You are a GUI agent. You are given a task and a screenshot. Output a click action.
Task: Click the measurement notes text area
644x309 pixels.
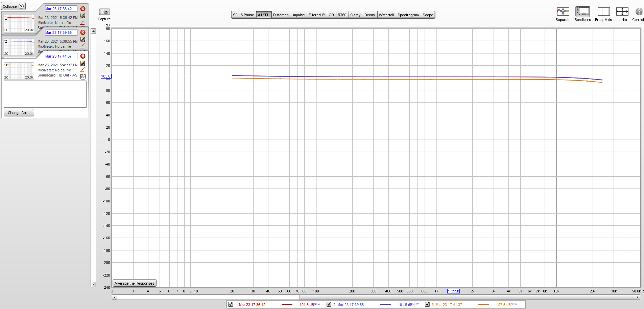pyautogui.click(x=45, y=94)
